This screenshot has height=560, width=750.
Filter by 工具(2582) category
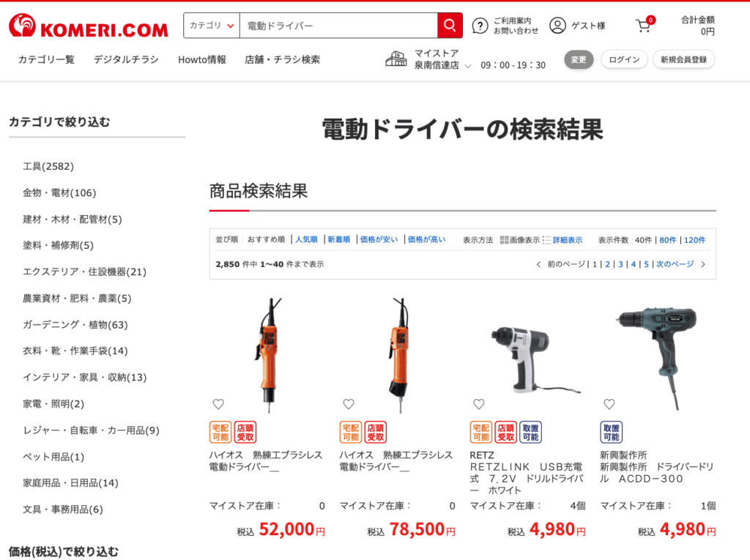48,166
